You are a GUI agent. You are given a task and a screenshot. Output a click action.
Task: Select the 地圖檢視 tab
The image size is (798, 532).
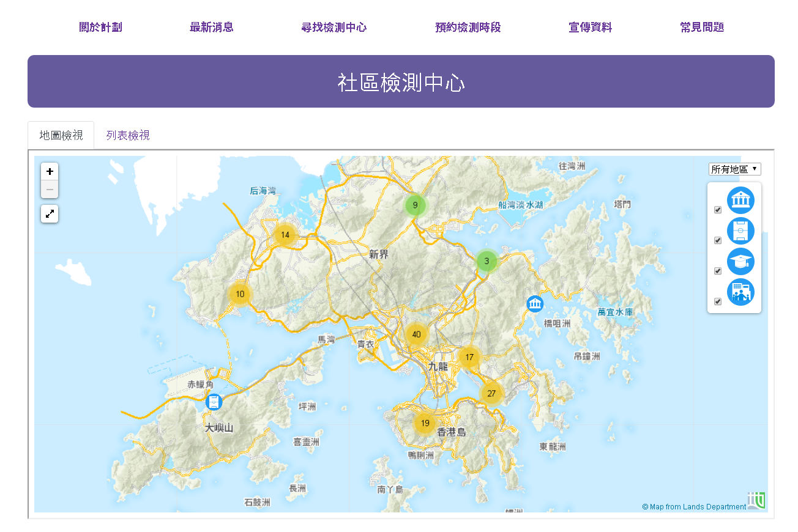(x=61, y=135)
